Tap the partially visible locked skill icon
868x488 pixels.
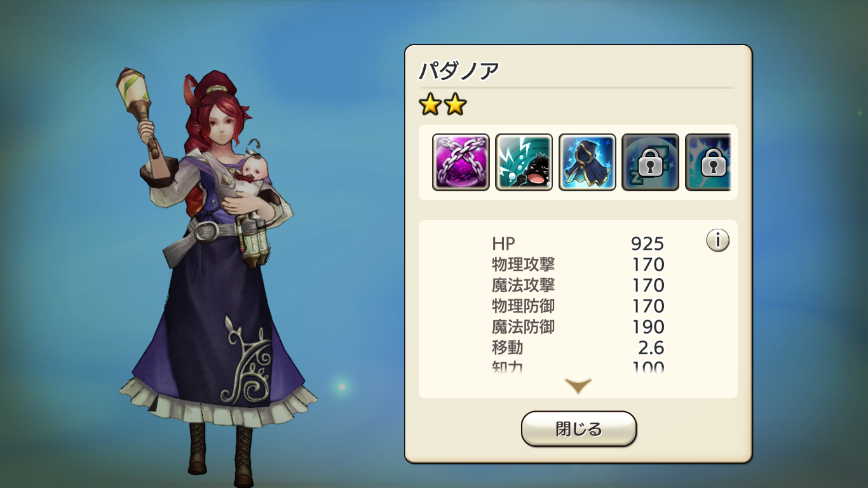pos(709,162)
